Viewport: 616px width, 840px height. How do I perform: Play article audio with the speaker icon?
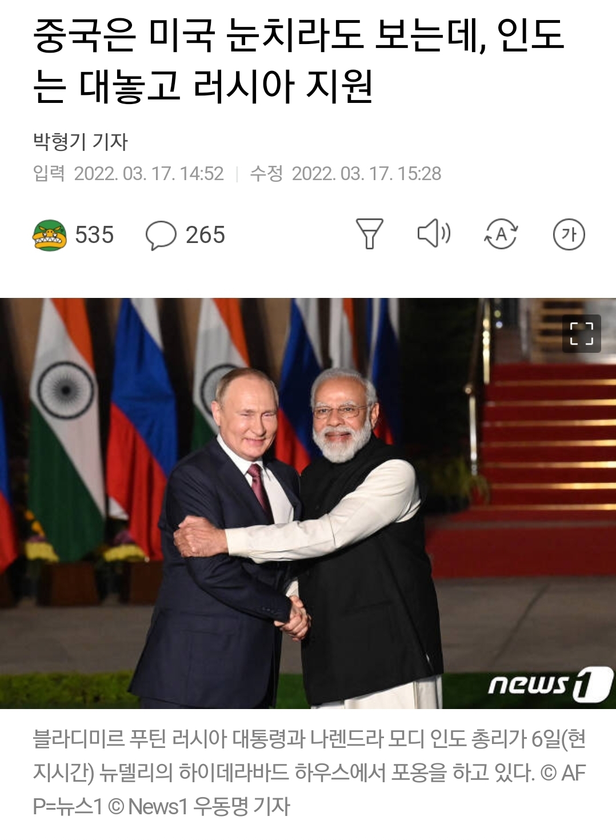[x=434, y=233]
